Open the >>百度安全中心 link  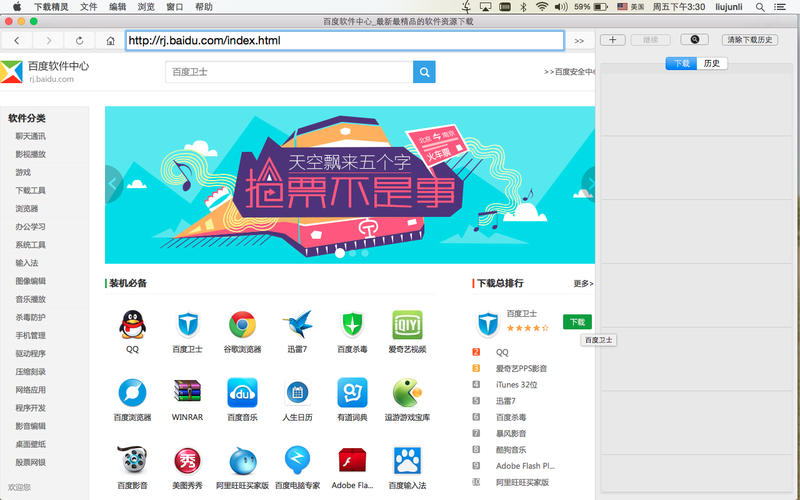click(569, 72)
